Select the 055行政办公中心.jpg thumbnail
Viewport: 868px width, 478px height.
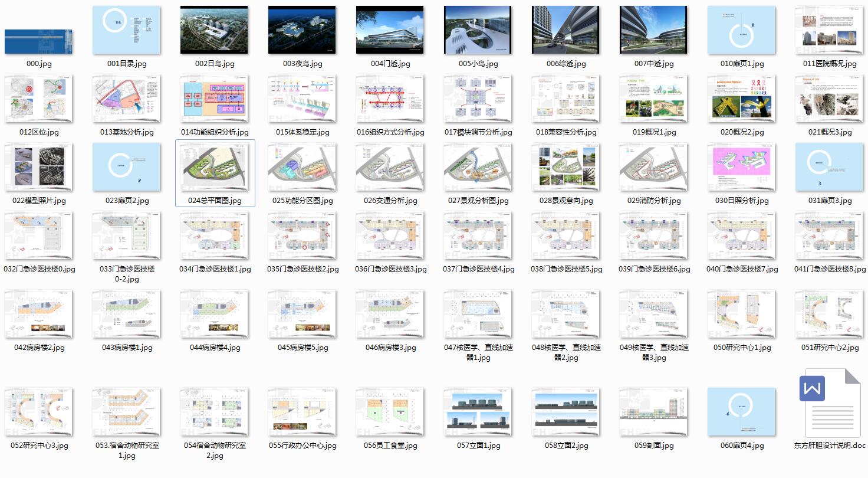(x=303, y=412)
